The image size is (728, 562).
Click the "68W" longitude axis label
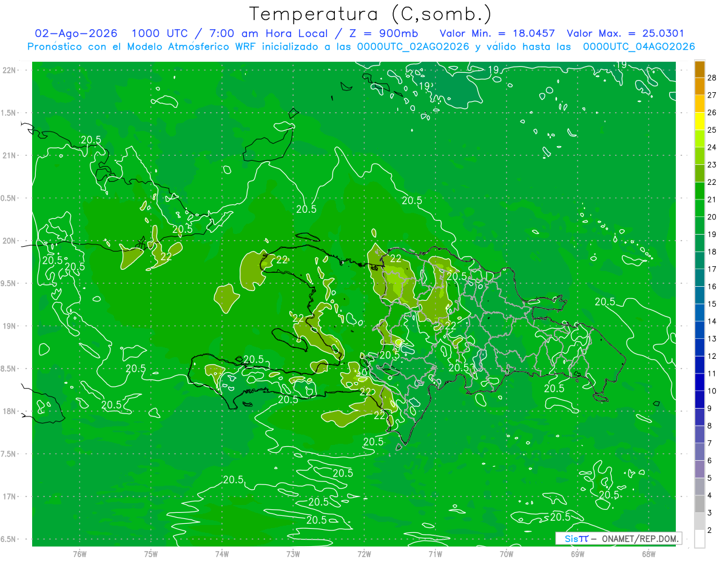(x=649, y=554)
